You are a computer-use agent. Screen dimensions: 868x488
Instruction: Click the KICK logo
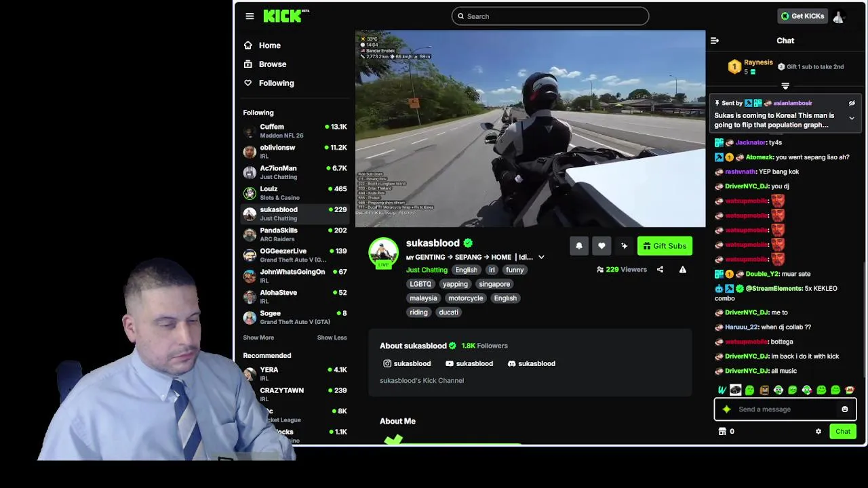(x=285, y=16)
